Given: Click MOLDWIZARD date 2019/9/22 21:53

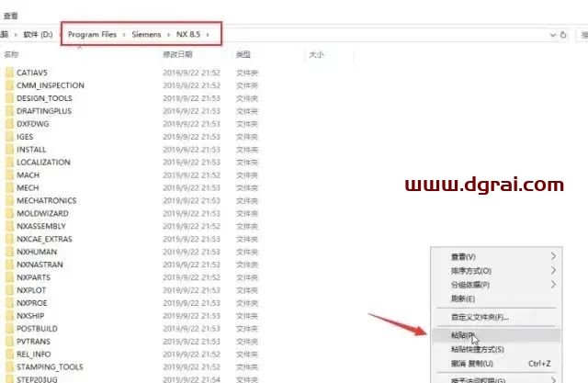Looking at the screenshot, I should point(192,213).
